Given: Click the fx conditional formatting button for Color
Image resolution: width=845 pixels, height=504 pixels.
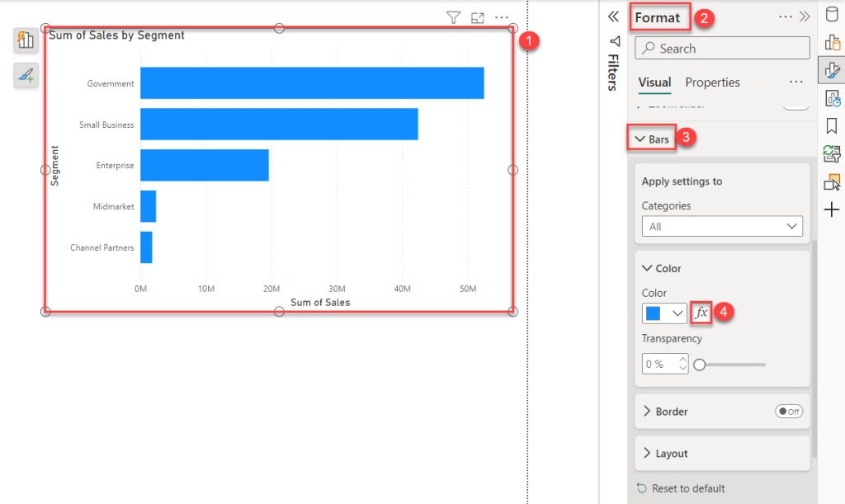Looking at the screenshot, I should click(x=701, y=313).
